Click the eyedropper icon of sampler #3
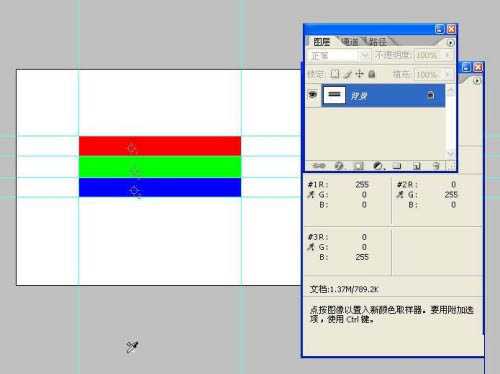 (311, 247)
